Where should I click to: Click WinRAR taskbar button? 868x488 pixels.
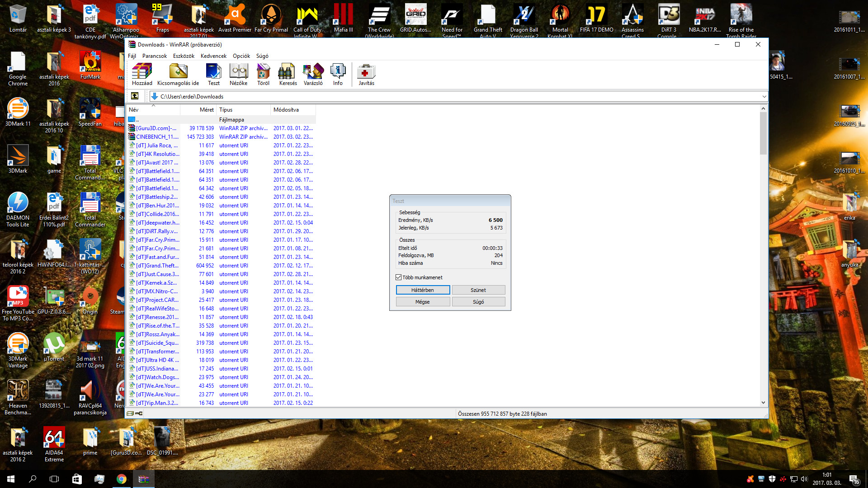click(144, 479)
